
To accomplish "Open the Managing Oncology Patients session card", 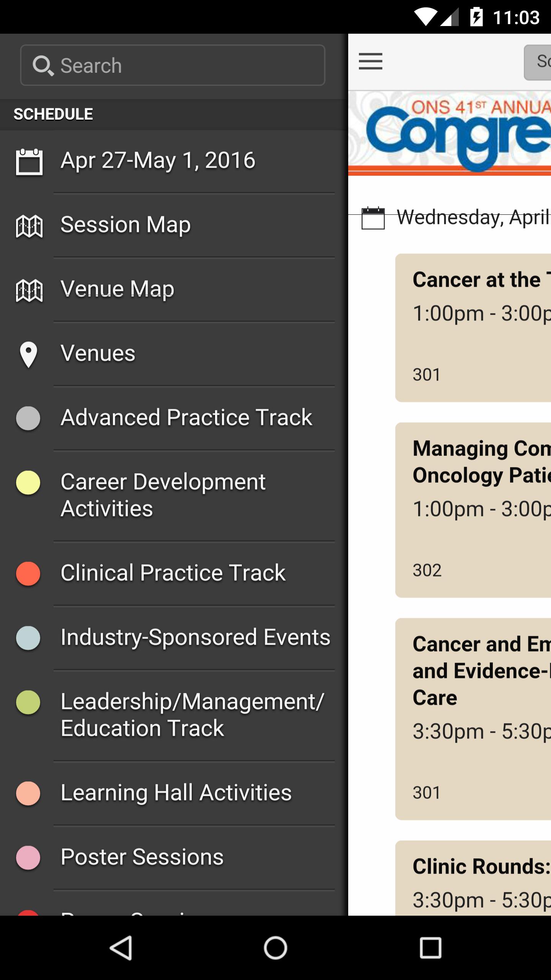I will click(473, 510).
